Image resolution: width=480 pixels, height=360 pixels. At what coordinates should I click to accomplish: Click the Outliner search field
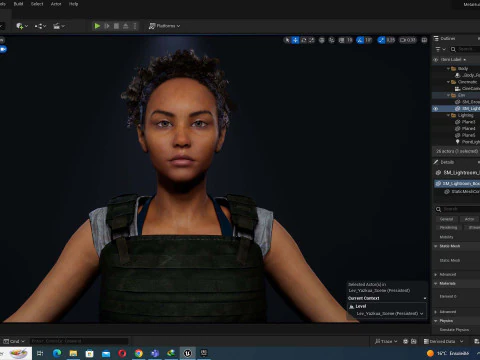pyautogui.click(x=466, y=49)
